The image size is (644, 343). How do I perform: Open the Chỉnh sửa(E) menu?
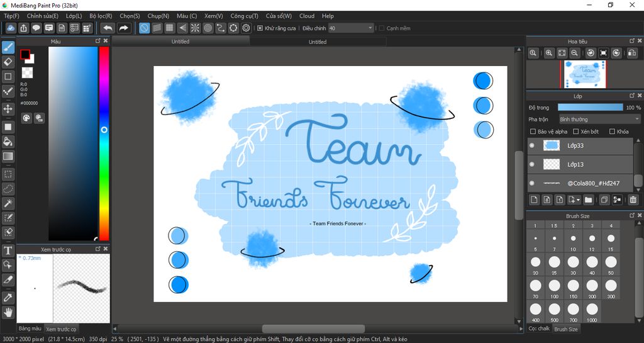tap(43, 16)
